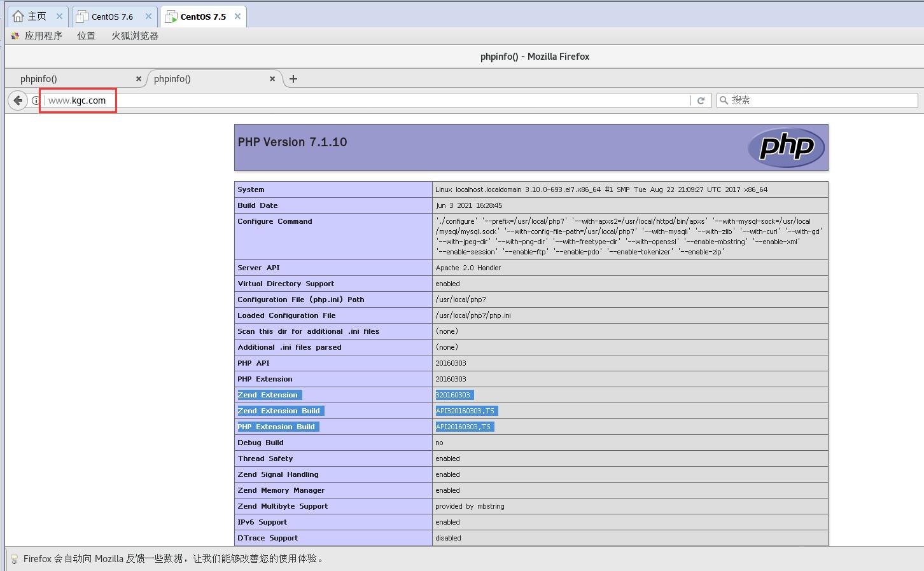Click the Configure Command label
The width and height of the screenshot is (924, 571).
click(x=275, y=221)
